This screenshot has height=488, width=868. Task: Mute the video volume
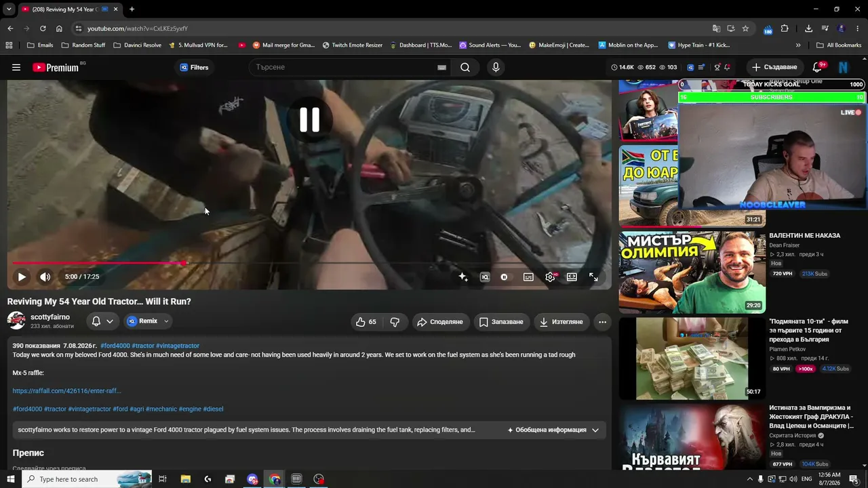45,277
